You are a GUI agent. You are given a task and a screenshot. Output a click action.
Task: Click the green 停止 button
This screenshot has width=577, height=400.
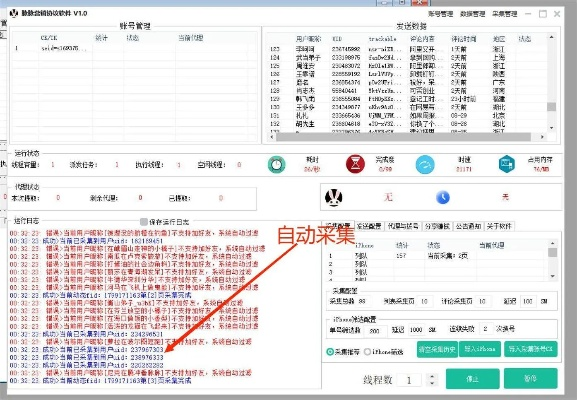point(472,379)
